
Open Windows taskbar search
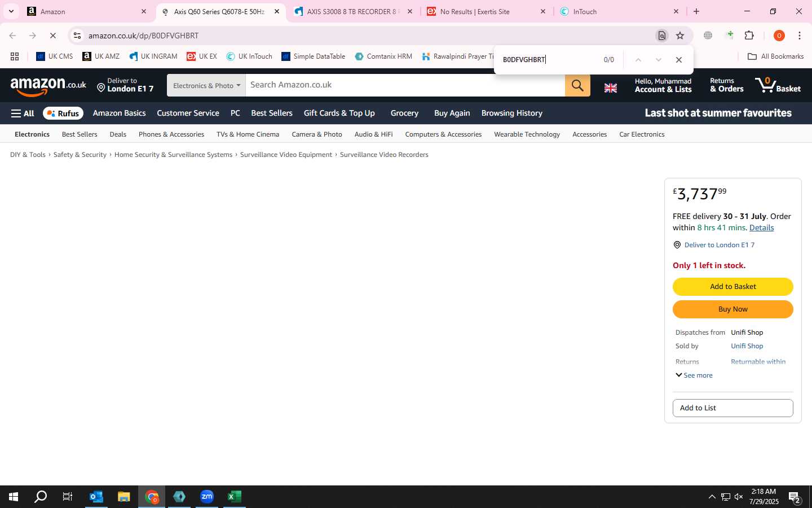[x=41, y=497]
